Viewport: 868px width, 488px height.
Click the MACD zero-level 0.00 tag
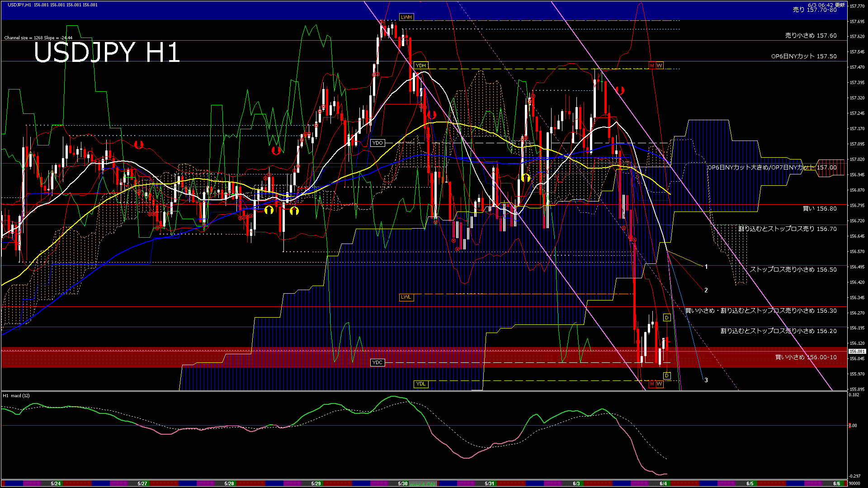click(x=853, y=425)
